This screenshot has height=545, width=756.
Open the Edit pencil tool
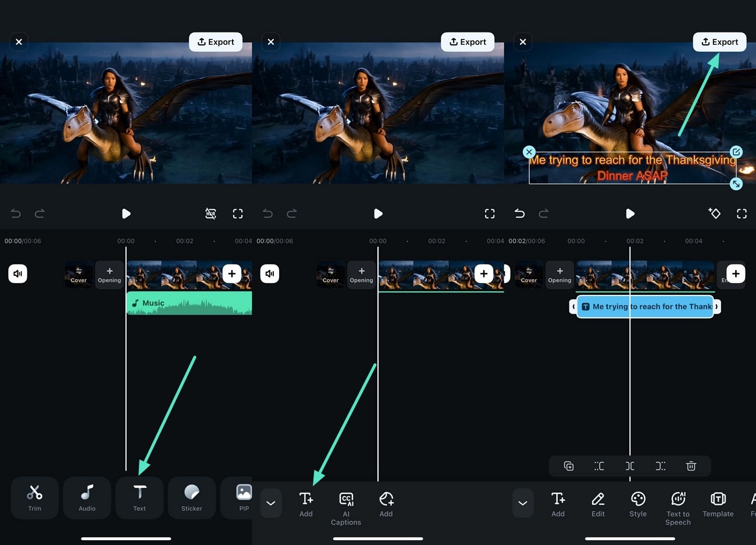click(x=598, y=504)
